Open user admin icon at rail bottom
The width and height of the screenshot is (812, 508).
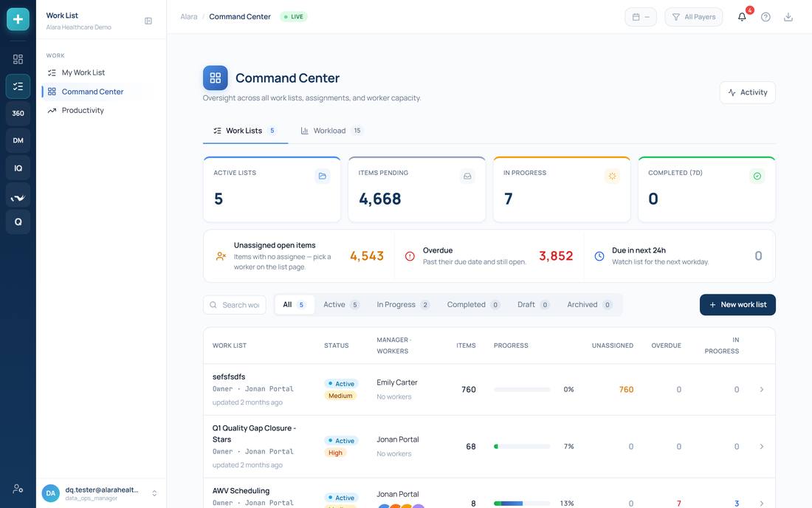coord(18,488)
